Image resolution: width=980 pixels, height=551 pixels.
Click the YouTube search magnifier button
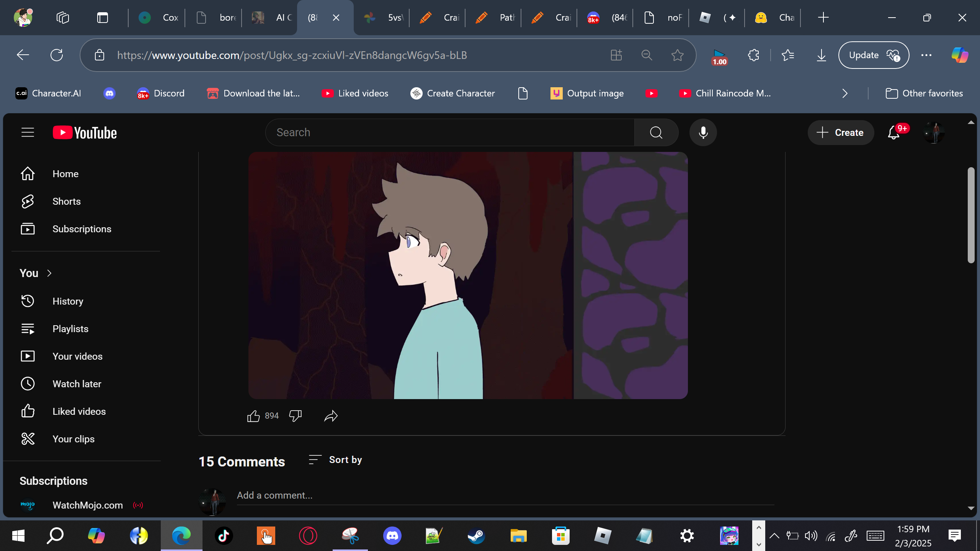pyautogui.click(x=656, y=132)
